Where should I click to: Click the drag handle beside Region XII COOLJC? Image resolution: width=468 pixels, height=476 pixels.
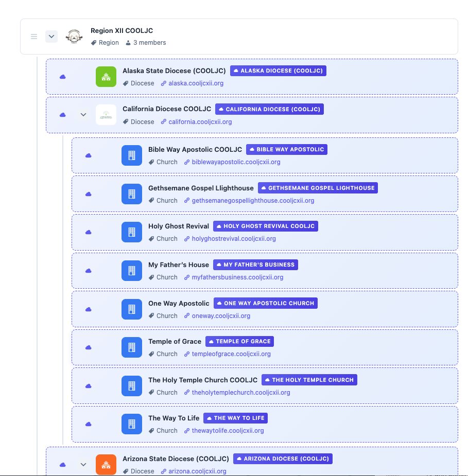(x=34, y=37)
